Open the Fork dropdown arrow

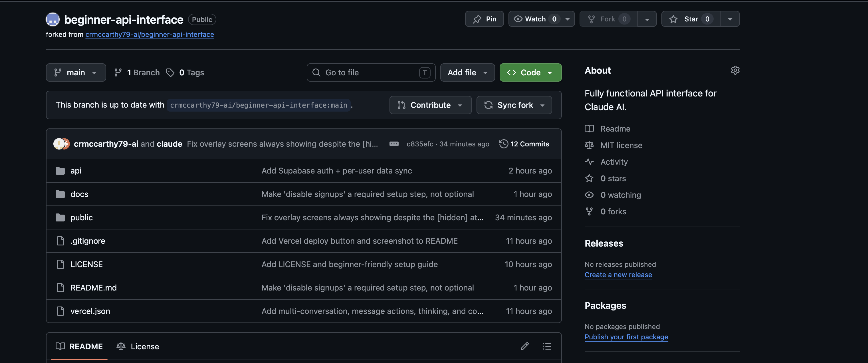[647, 19]
